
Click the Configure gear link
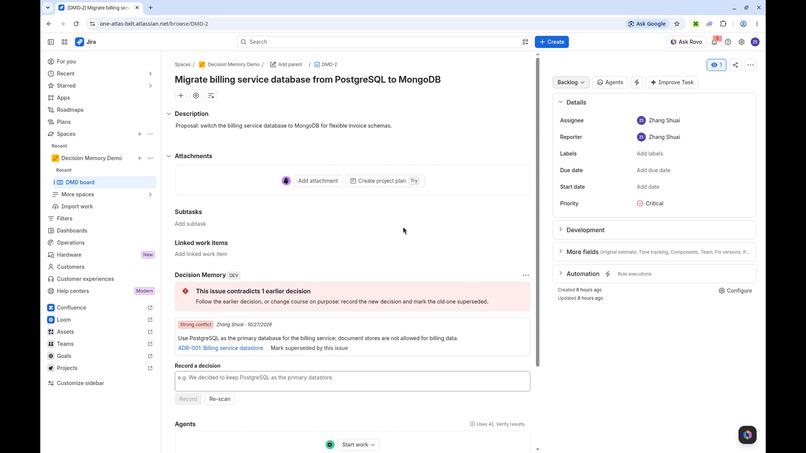tap(735, 291)
